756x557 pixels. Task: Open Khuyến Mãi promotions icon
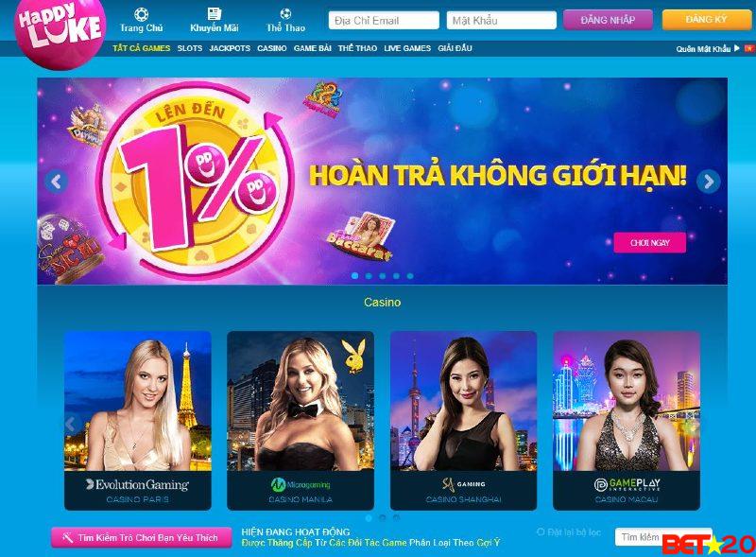(215, 13)
